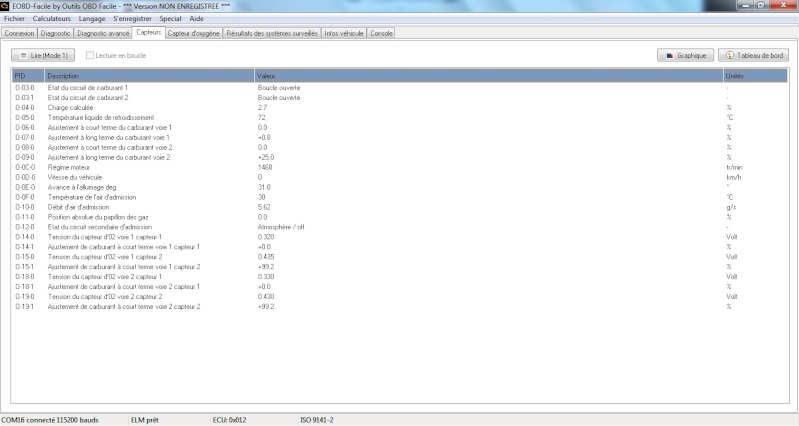Sort by the Description column header
The image size is (799, 426).
[149, 76]
